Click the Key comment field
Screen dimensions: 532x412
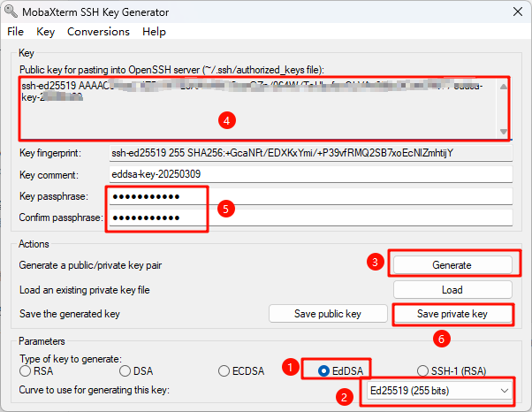310,174
